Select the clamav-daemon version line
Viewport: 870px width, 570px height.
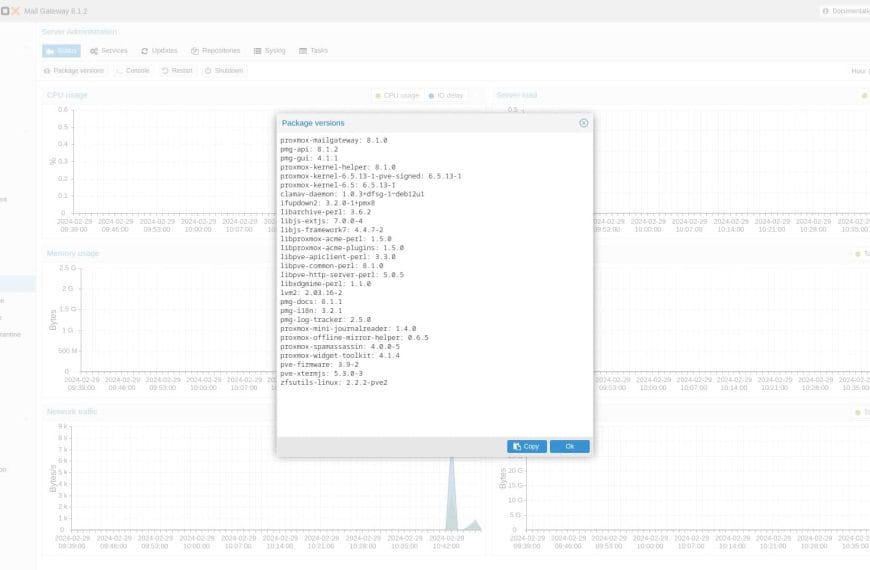coord(352,194)
